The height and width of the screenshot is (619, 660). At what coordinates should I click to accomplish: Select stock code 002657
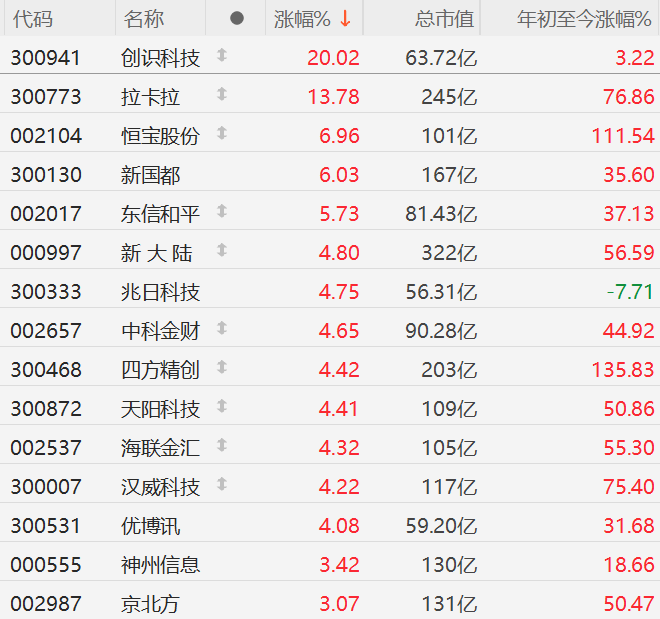pyautogui.click(x=45, y=331)
